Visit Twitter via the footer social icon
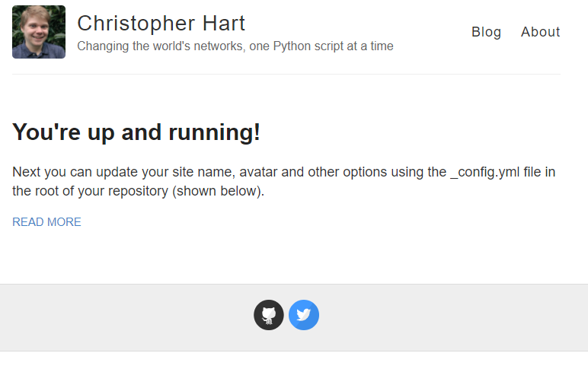 coord(303,315)
